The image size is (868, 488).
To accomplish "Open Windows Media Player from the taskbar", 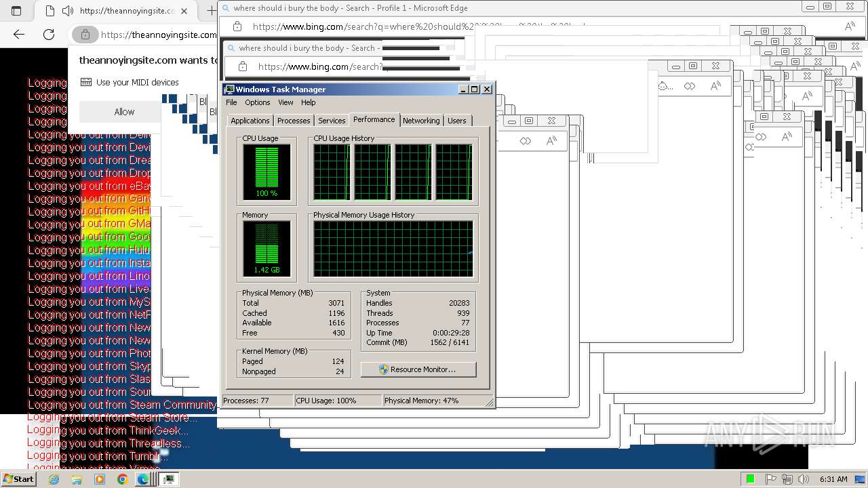I will (100, 479).
